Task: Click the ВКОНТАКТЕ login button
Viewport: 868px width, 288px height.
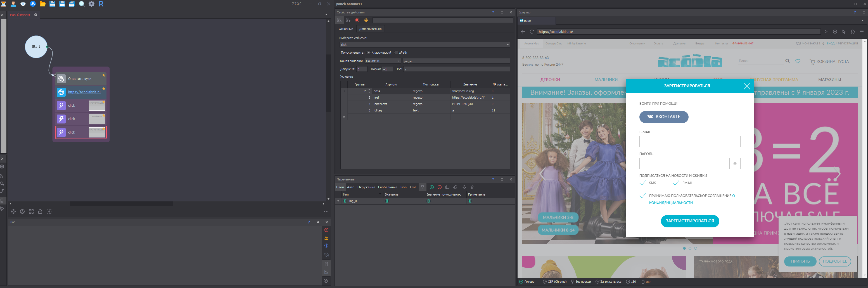Action: tap(663, 117)
